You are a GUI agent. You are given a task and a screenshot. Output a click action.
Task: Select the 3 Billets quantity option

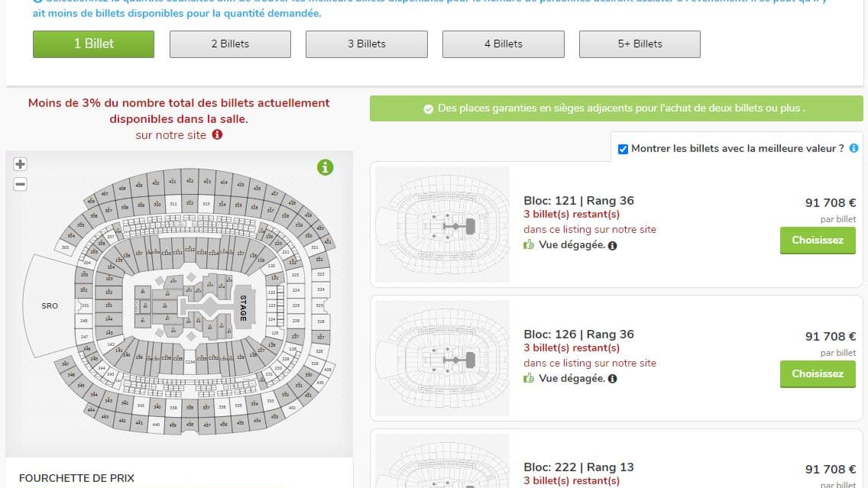pyautogui.click(x=367, y=44)
